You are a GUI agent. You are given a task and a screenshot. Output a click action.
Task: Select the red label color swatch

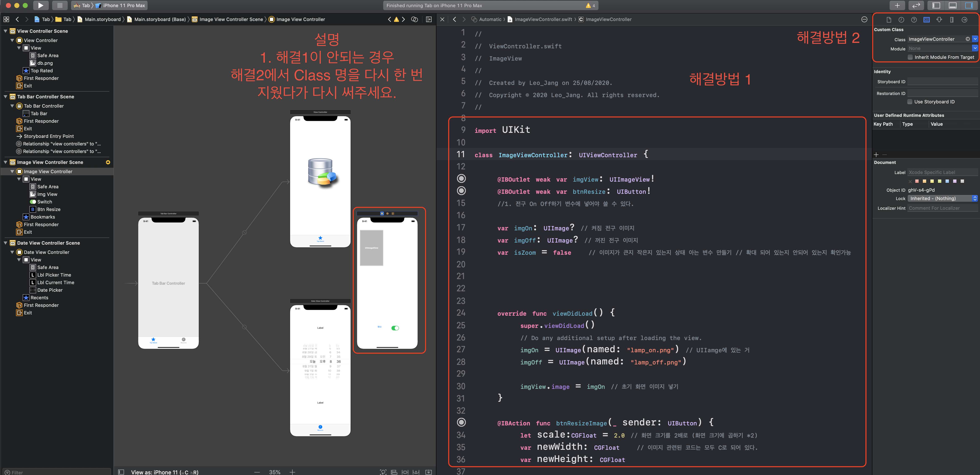point(917,181)
